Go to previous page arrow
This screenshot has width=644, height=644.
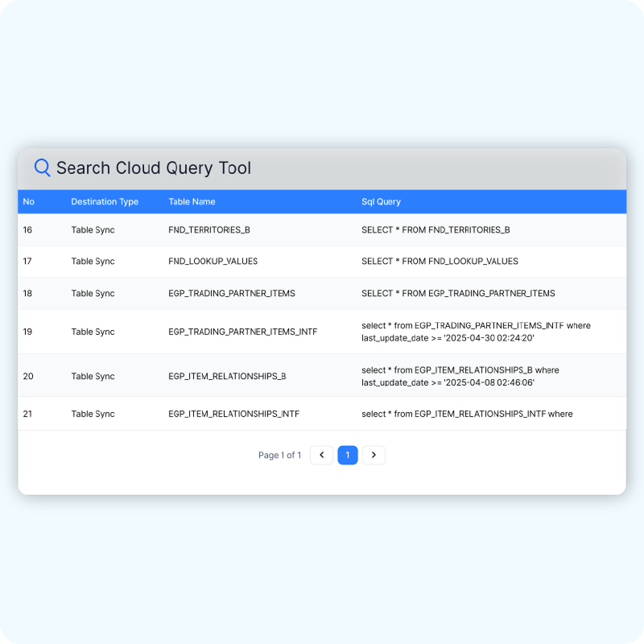point(321,455)
